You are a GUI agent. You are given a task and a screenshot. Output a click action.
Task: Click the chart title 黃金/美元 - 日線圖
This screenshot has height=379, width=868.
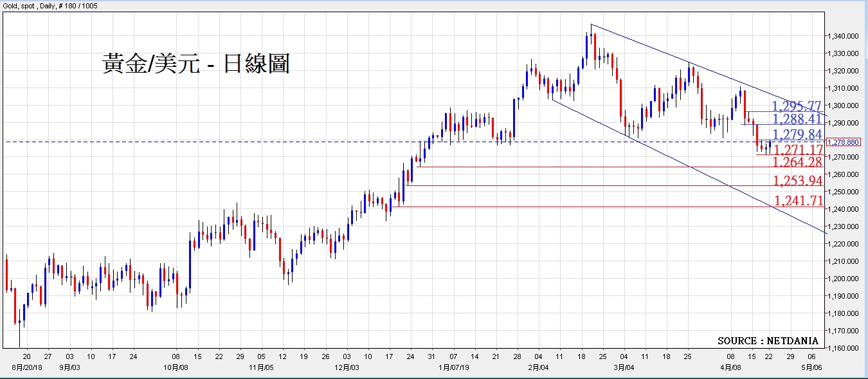195,64
